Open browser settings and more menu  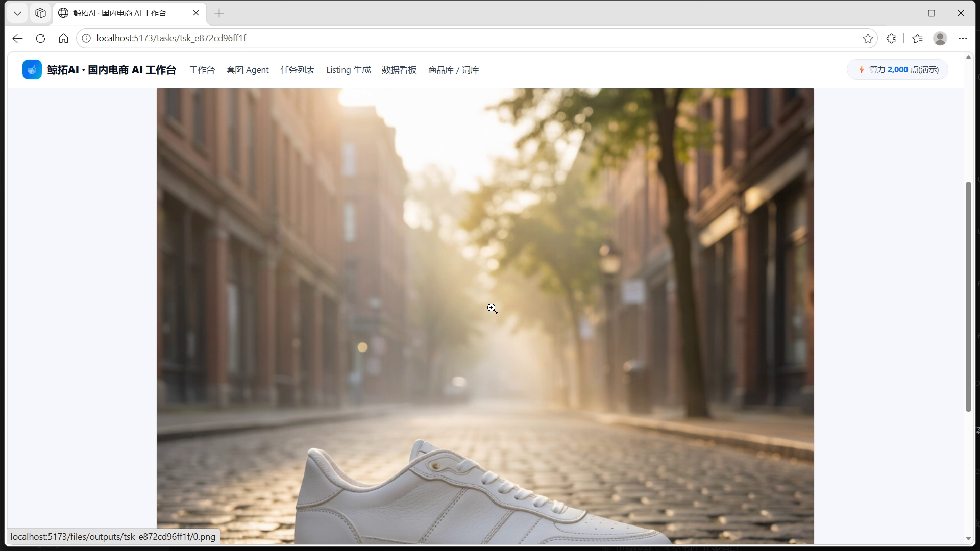point(963,38)
